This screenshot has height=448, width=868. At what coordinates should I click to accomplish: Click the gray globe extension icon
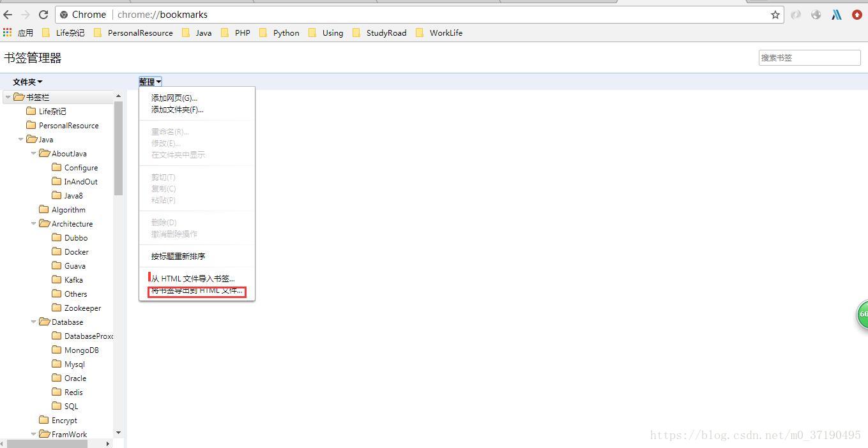(x=816, y=15)
